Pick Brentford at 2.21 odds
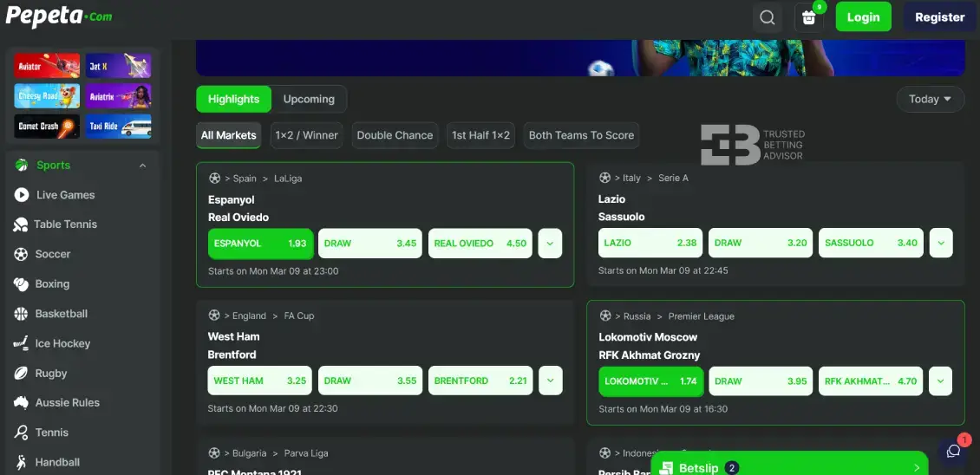Screen dimensions: 980x475 tap(480, 380)
